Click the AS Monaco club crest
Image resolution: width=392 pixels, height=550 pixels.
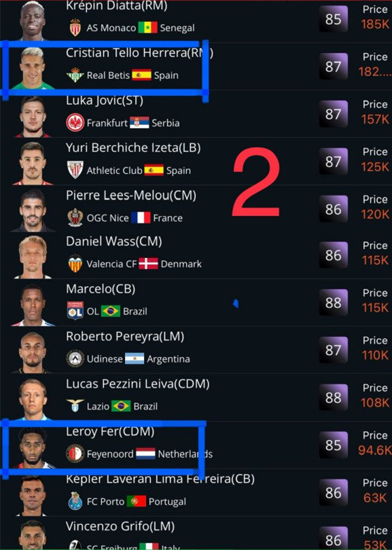coord(75,27)
